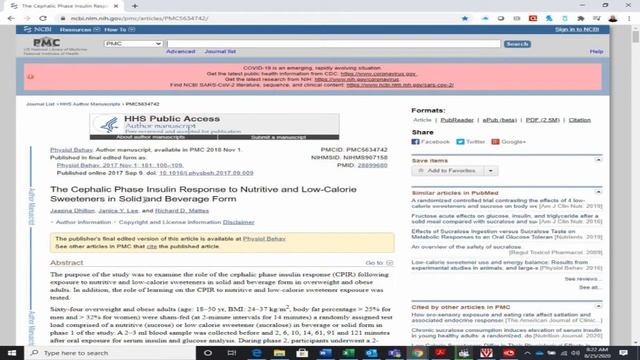Expand the How To menu
The image size is (640, 360).
[120, 29]
